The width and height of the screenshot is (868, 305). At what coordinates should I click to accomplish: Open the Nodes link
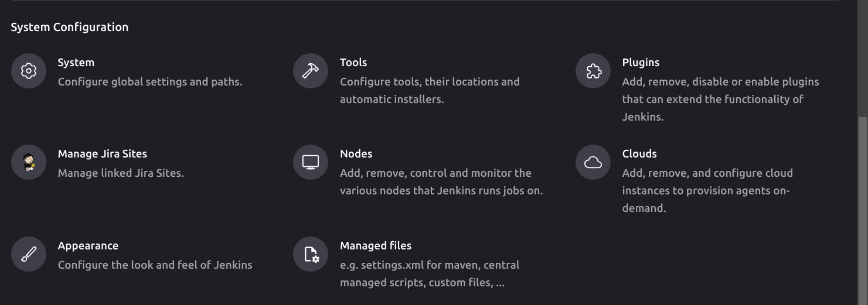[356, 154]
